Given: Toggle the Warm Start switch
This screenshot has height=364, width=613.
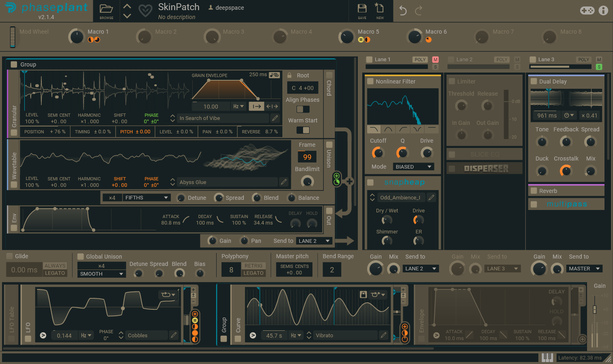Looking at the screenshot, I should (x=303, y=130).
